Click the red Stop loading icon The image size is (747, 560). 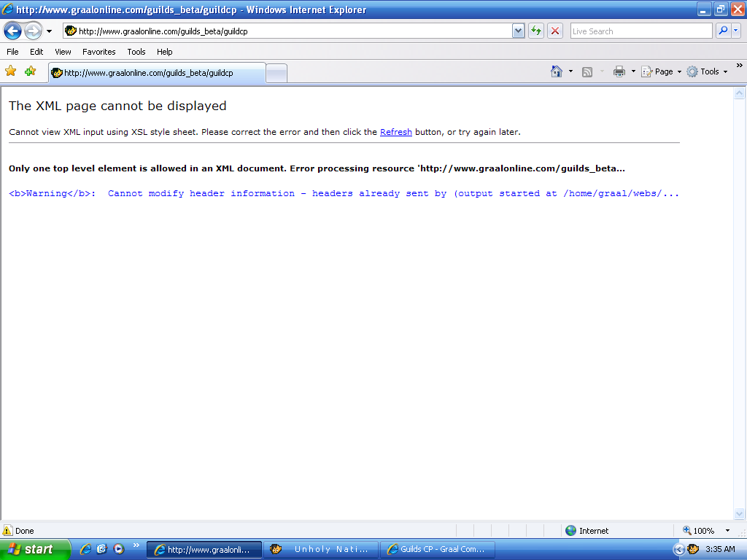[555, 31]
